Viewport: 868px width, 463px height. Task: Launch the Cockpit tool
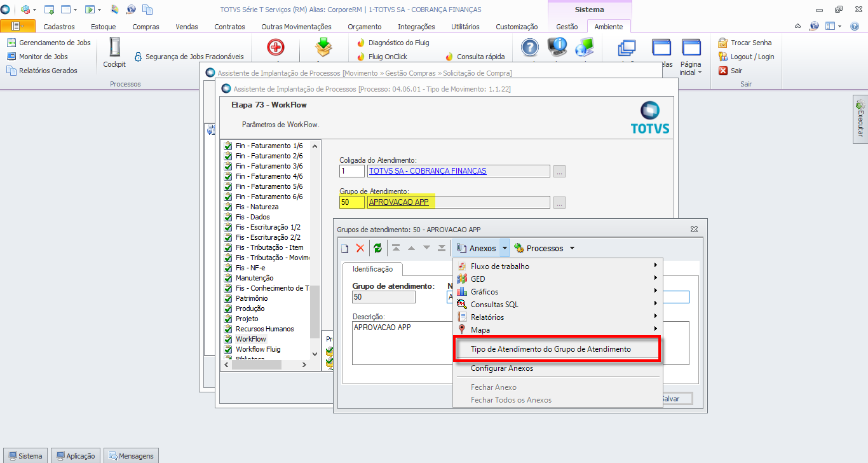pos(114,53)
